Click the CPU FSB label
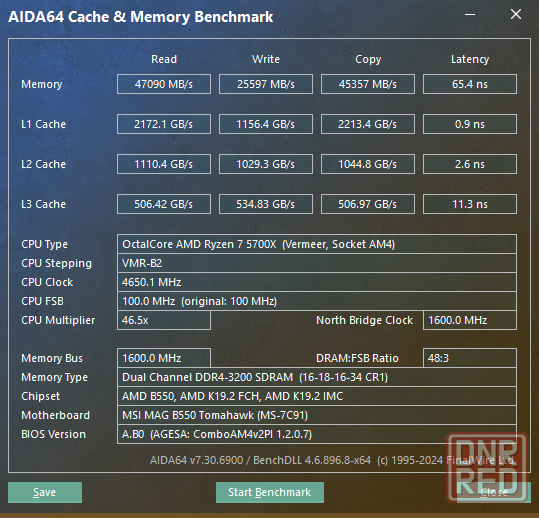The width and height of the screenshot is (539, 518). pos(42,301)
